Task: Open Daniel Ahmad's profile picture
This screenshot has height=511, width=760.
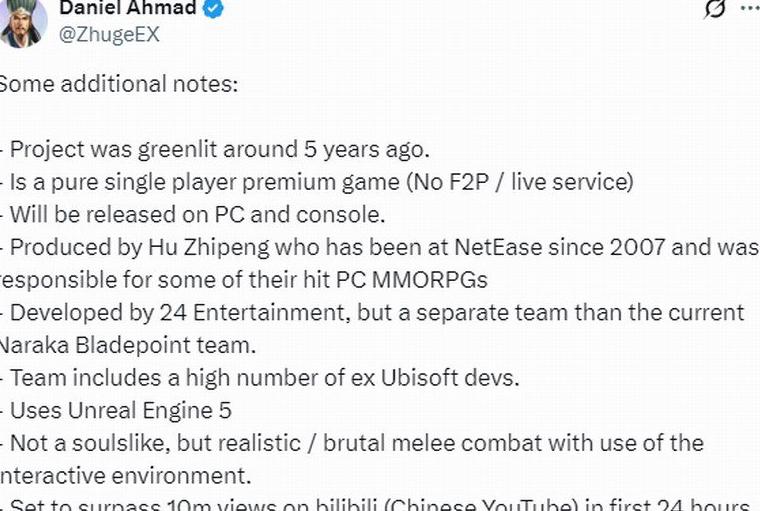Action: 22,23
